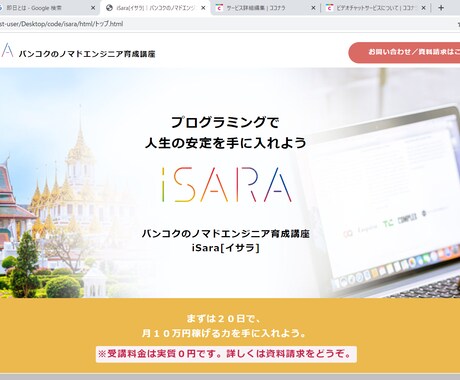Click the text iSara[イサラ] under hero

coord(226,248)
